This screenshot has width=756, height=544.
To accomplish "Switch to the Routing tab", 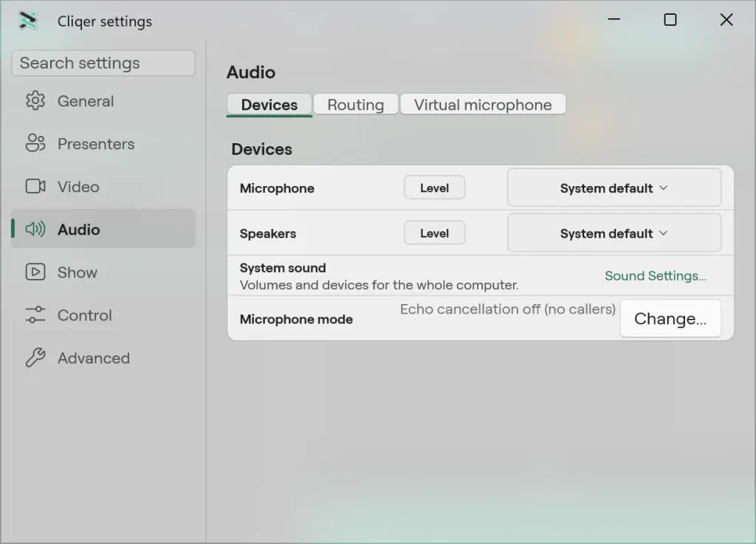I will [x=356, y=105].
